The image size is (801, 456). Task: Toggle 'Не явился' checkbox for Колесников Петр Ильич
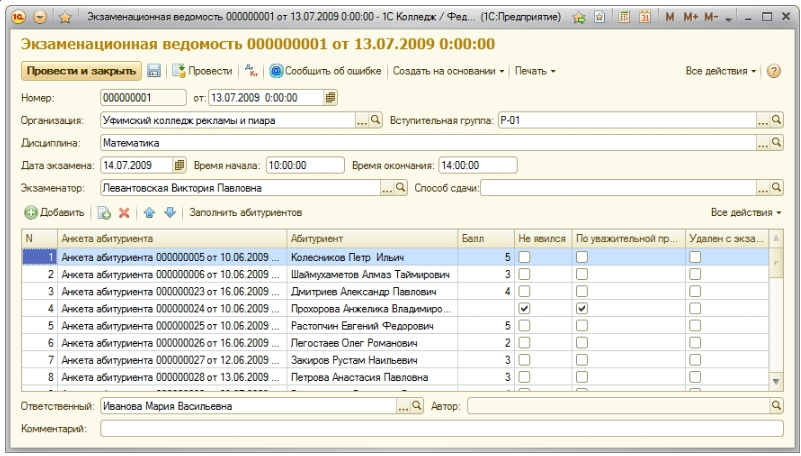(524, 257)
